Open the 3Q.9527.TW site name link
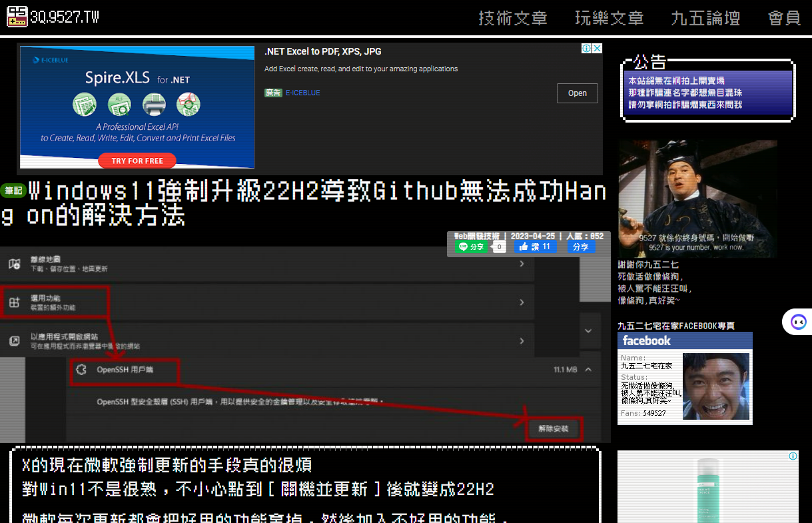Viewport: 812px width, 523px height. [x=65, y=17]
